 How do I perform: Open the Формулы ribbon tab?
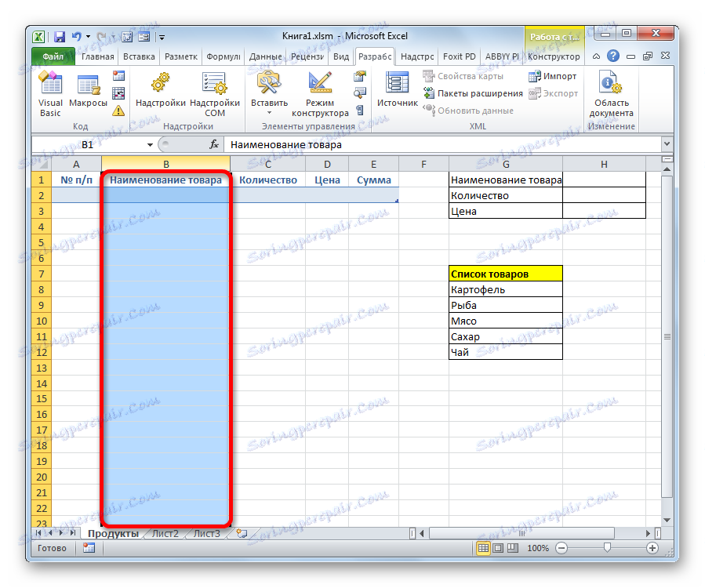click(x=223, y=56)
